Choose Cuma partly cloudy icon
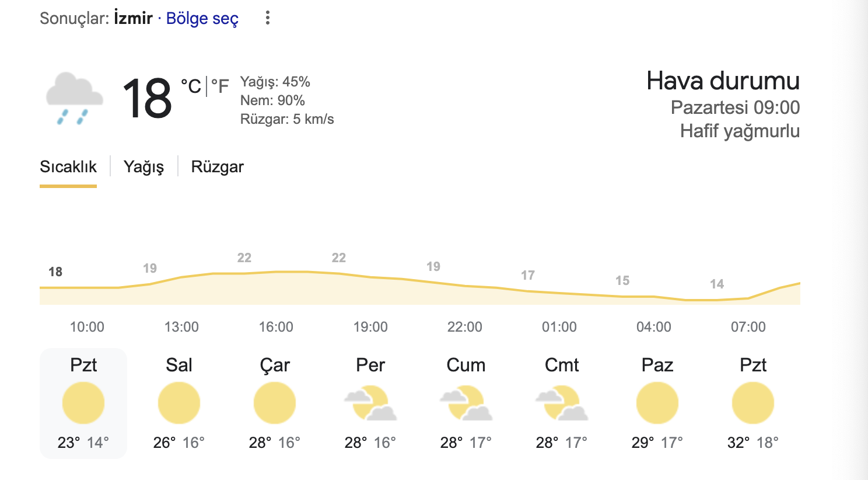The width and height of the screenshot is (868, 480). 466,403
